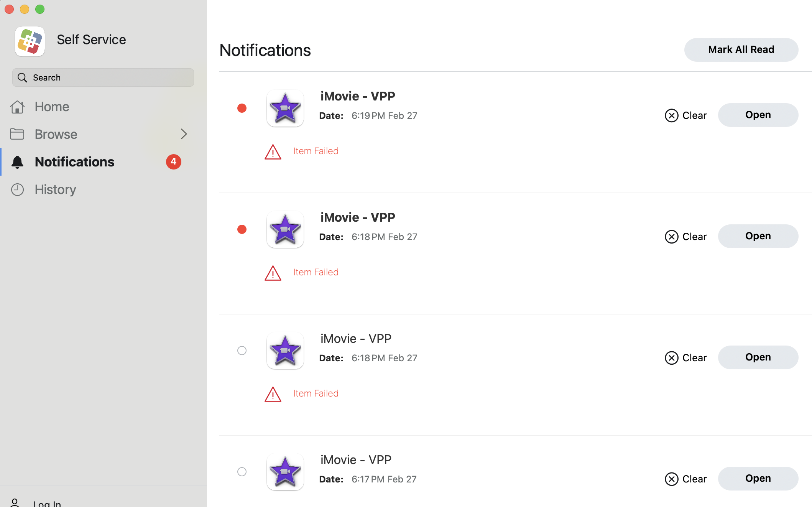Toggle the red unread dot on 6:19 PM notification
Screen dimensions: 812x507
click(x=242, y=108)
